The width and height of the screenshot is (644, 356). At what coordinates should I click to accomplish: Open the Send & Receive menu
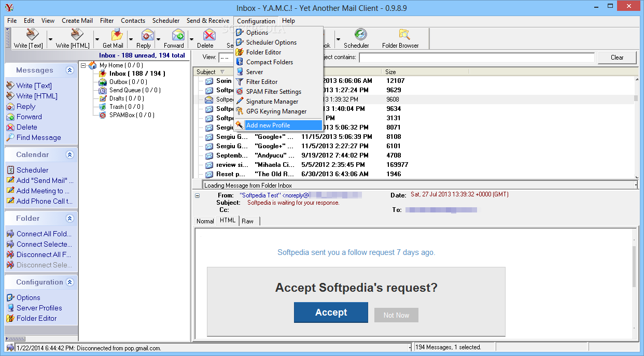[x=208, y=21]
